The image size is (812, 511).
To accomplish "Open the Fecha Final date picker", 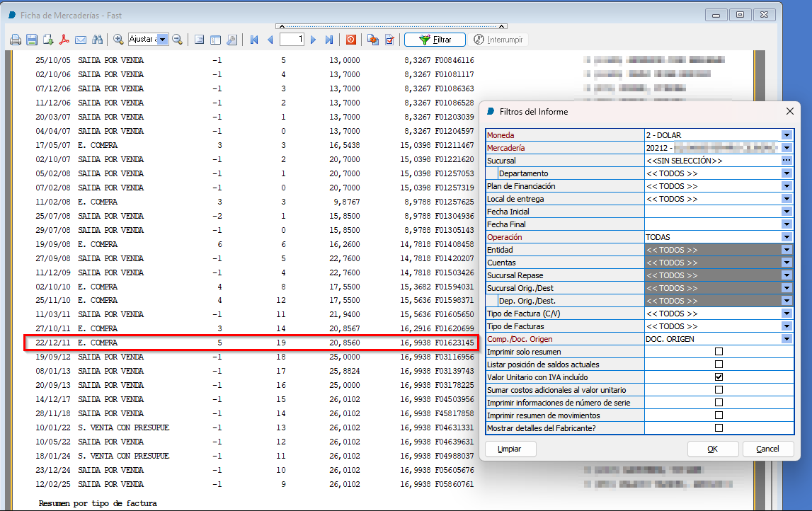I will (787, 224).
